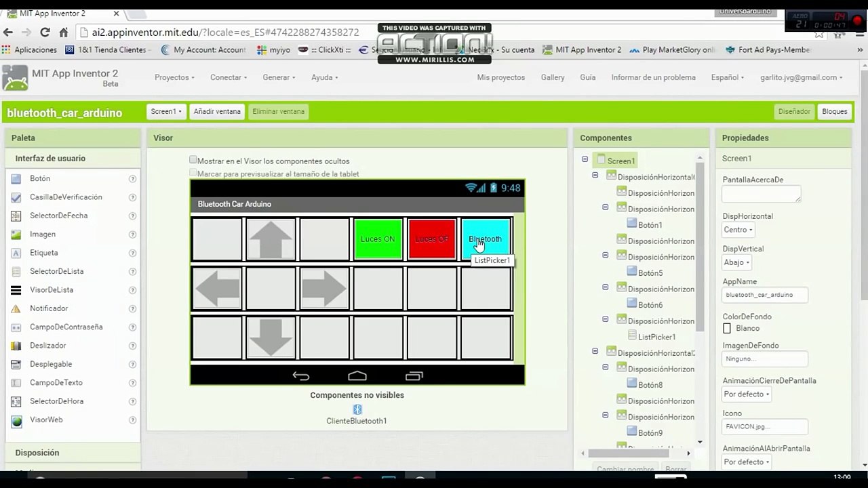868x488 pixels.
Task: Collapse the parent node of Botón1
Action: pyautogui.click(x=605, y=207)
